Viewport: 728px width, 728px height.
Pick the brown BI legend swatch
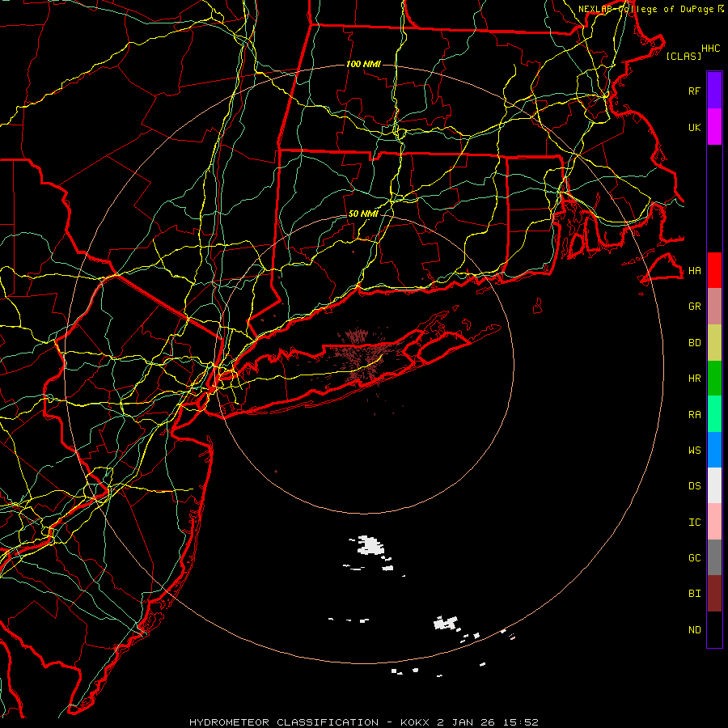pyautogui.click(x=714, y=594)
